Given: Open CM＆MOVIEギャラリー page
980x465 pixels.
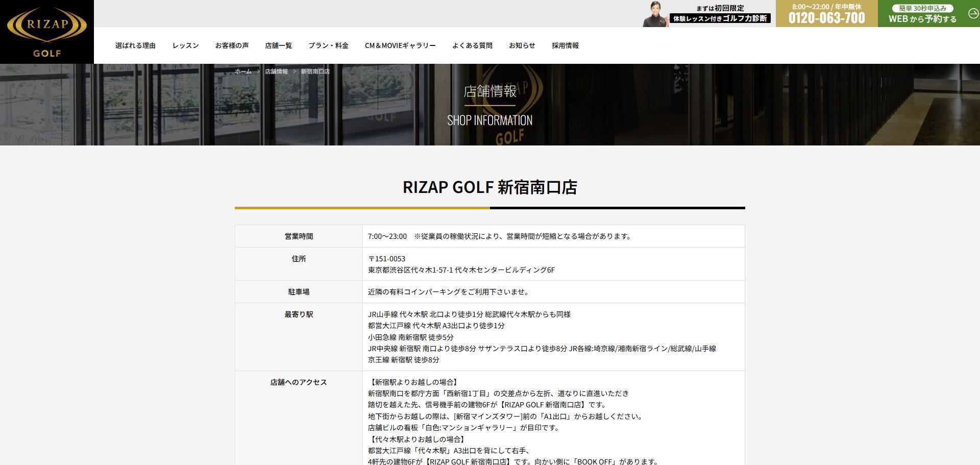Looking at the screenshot, I should point(400,45).
